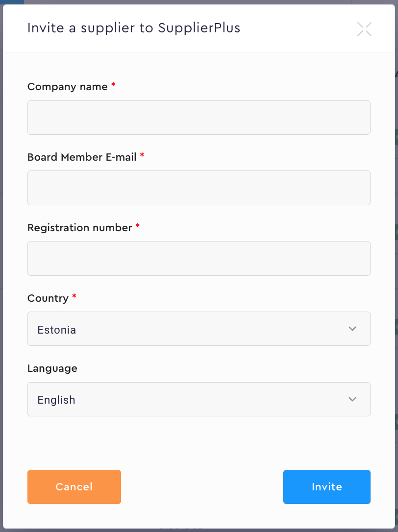Close the Invite a supplier dialog

364,29
